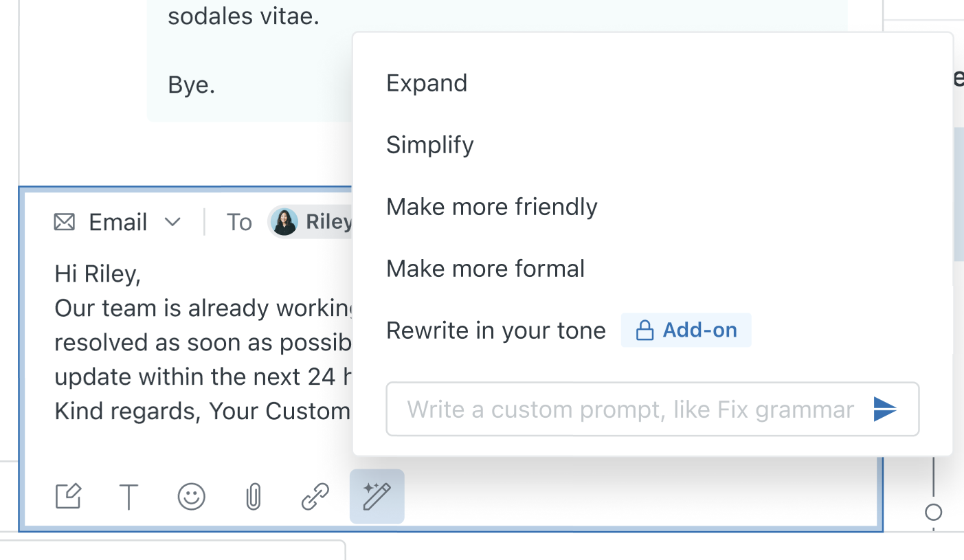Click Rewrite in your tone
The image size is (964, 560).
point(496,331)
